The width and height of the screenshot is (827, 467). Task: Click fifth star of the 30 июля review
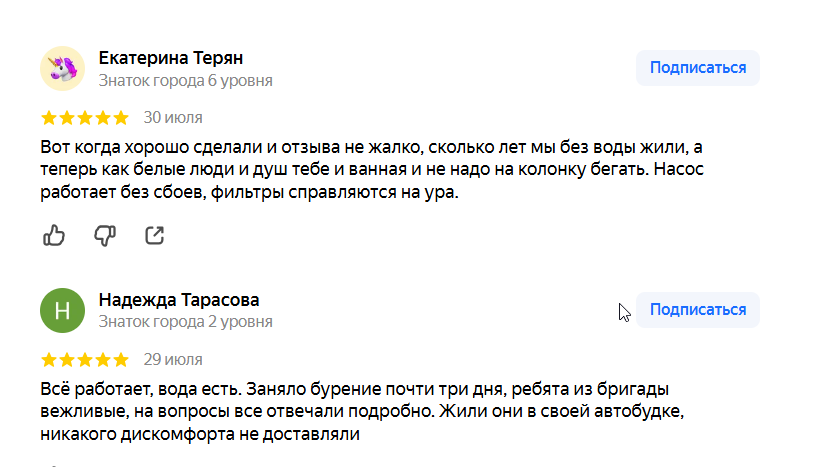121,118
